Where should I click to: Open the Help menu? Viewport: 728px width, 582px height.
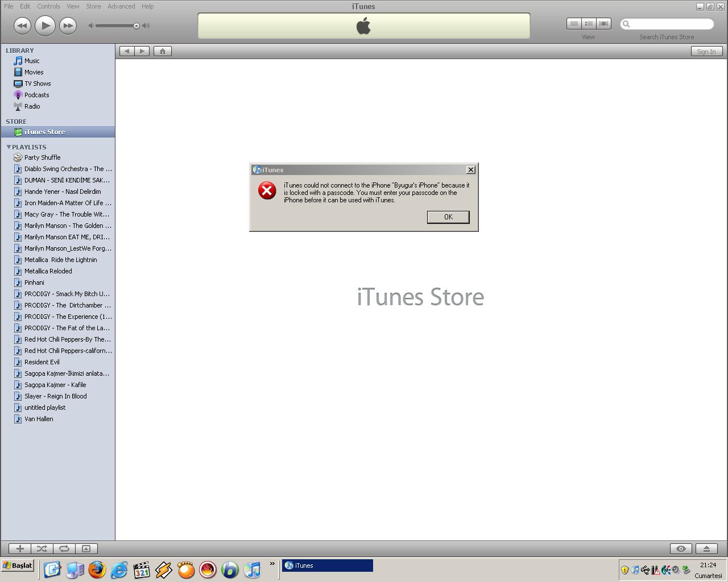(147, 6)
